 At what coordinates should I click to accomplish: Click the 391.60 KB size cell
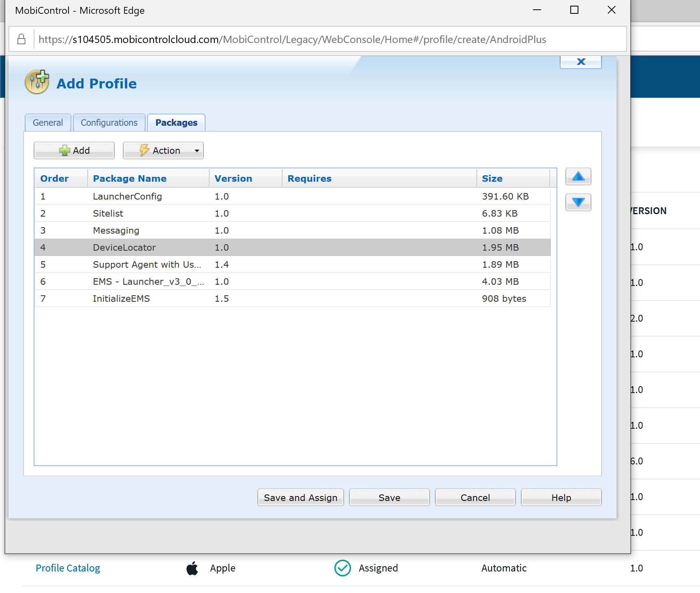[505, 196]
